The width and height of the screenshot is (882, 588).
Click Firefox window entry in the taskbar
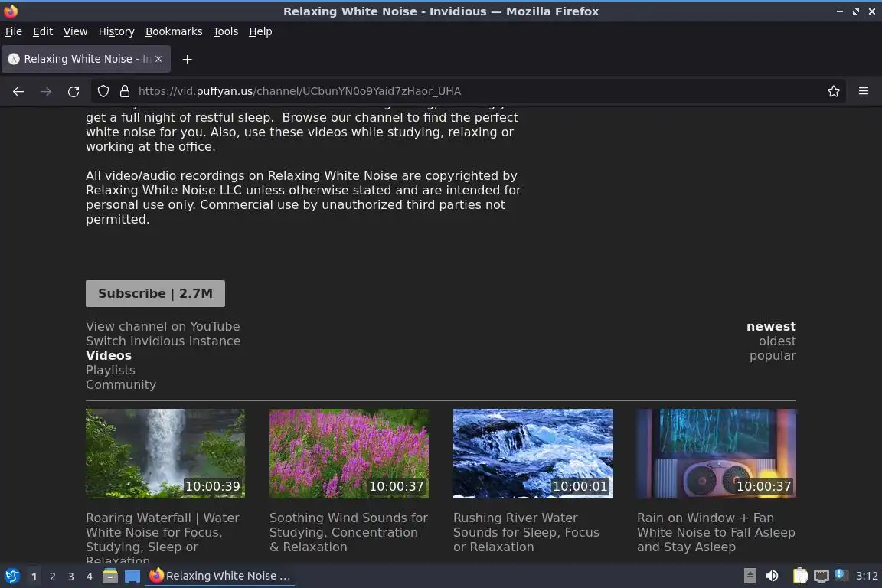[220, 576]
